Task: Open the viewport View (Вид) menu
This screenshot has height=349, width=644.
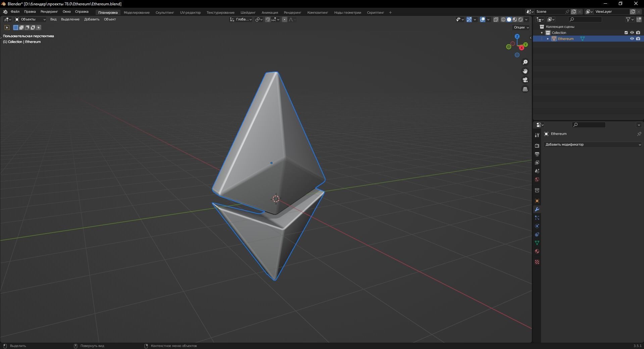Action: [x=53, y=19]
